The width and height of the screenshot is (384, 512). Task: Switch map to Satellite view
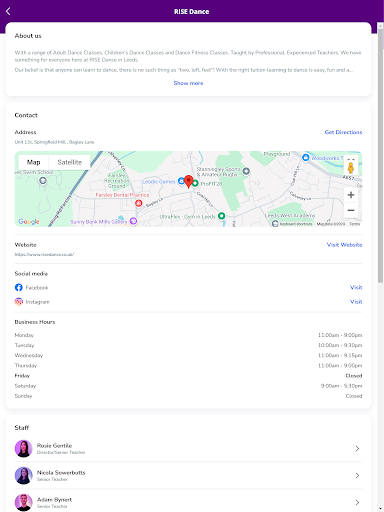coord(69,162)
